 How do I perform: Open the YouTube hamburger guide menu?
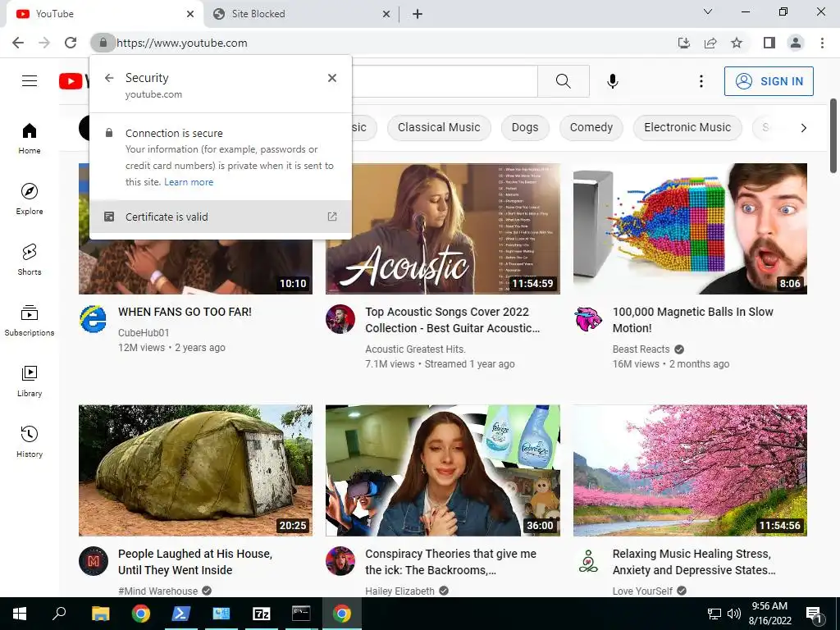(30, 81)
